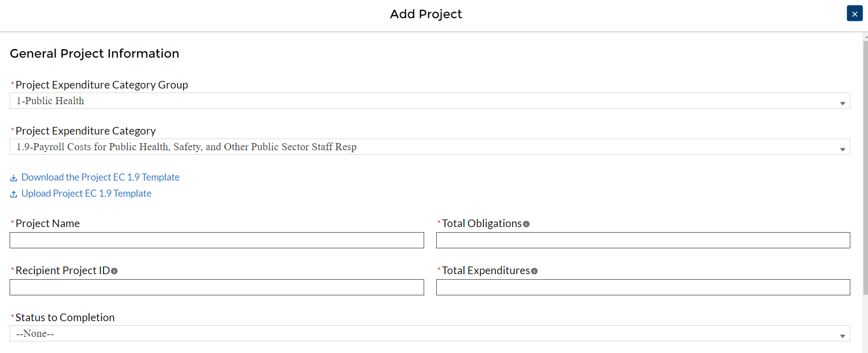Image resolution: width=868 pixels, height=353 pixels.
Task: Expand the Status to Completion dropdown
Action: tap(430, 333)
